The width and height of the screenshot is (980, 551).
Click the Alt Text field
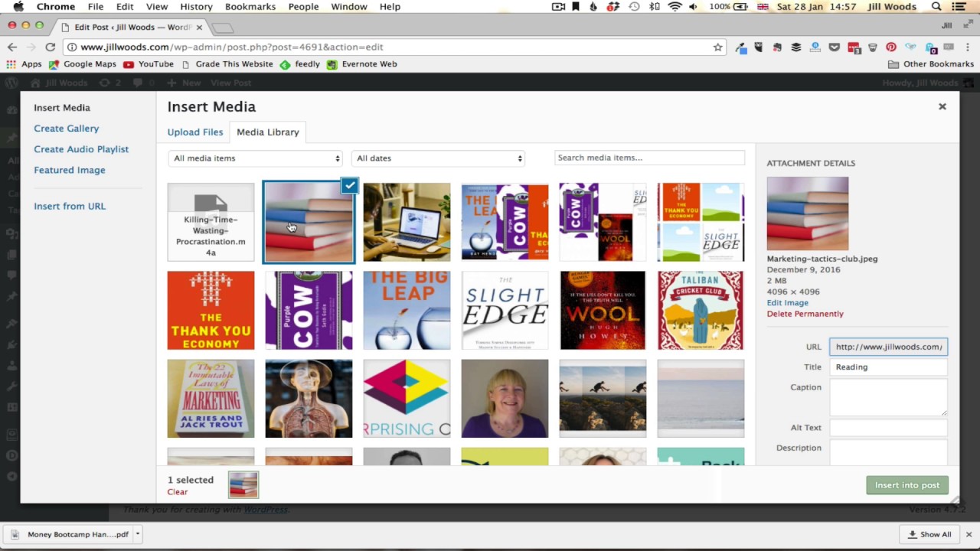888,428
